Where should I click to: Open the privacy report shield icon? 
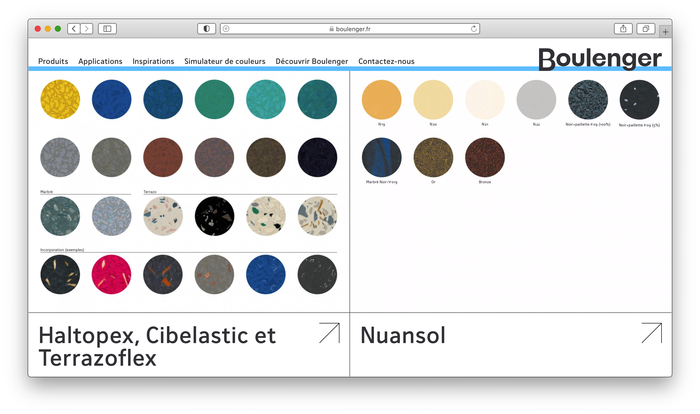tap(206, 29)
